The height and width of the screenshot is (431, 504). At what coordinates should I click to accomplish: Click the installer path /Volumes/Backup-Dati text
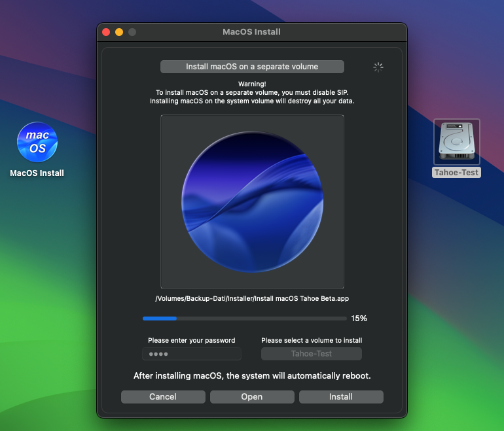coord(252,299)
